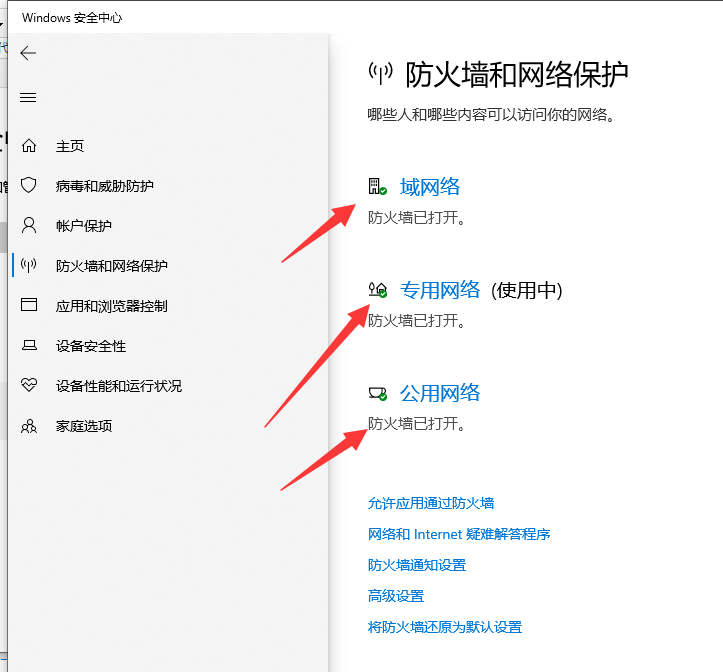
Task: Open the 域网络 firewall settings
Action: point(430,187)
